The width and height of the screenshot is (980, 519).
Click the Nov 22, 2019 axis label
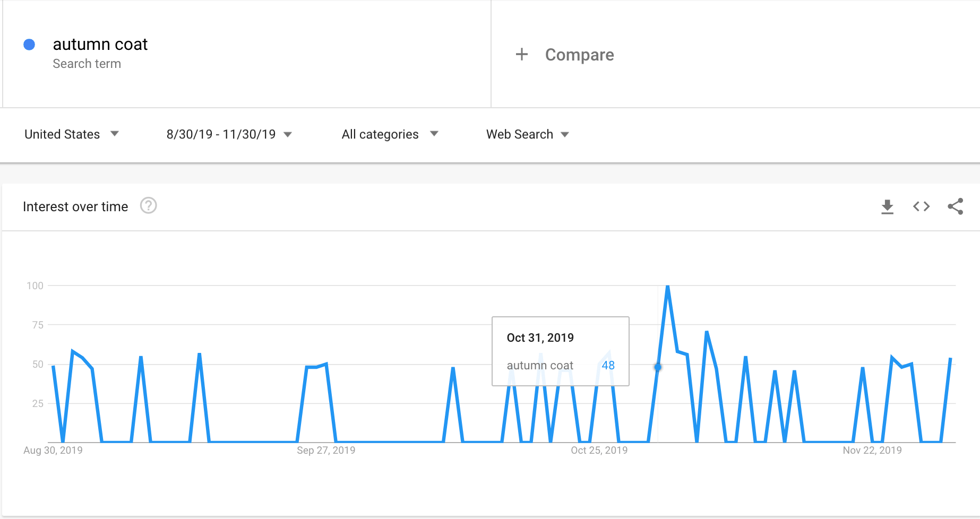(872, 451)
